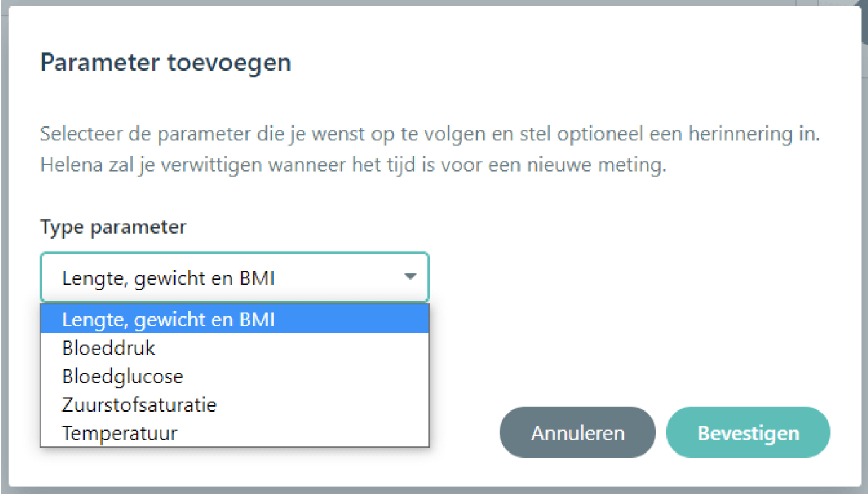The height and width of the screenshot is (495, 868).
Task: Select the Temperatuur option
Action: click(x=234, y=433)
